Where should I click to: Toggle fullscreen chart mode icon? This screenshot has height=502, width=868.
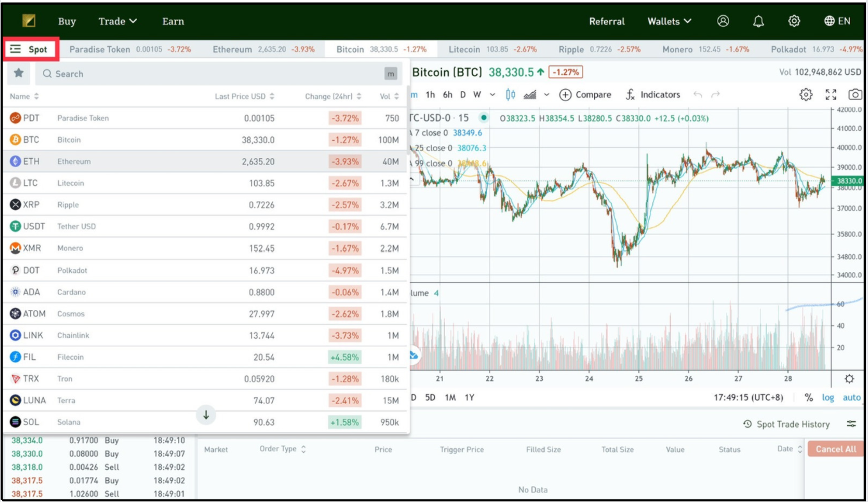[831, 95]
